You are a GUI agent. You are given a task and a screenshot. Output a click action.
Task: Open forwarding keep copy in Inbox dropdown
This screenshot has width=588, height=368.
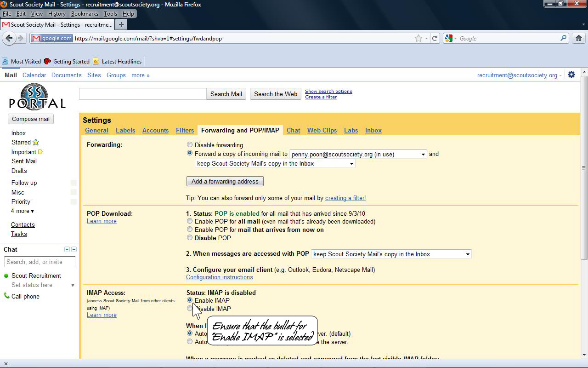coord(275,163)
